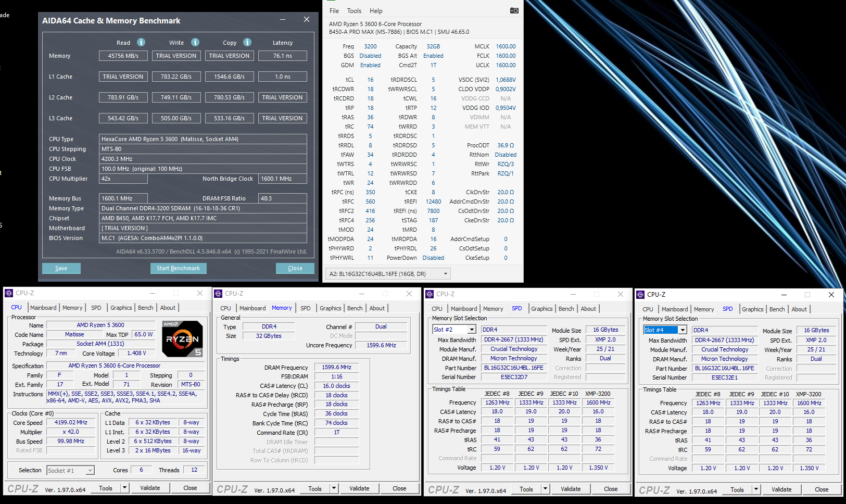
Task: Click the Ryzen 5 logo in CPU-Z
Action: 182,339
